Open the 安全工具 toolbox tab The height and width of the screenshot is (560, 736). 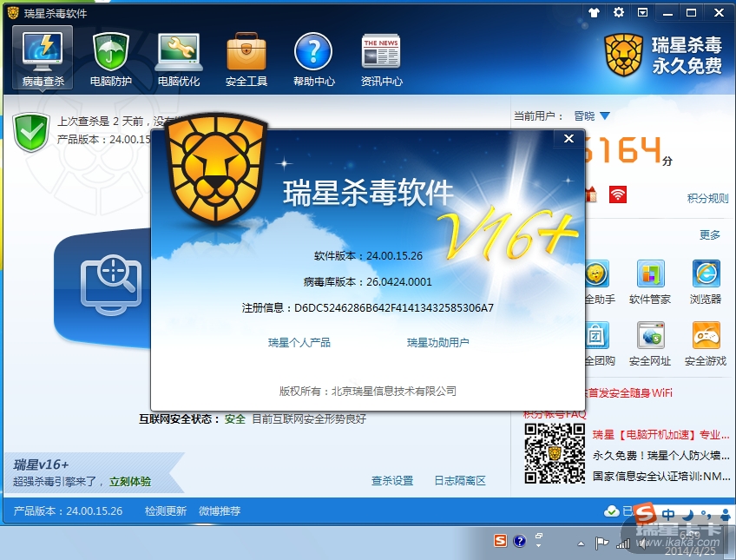[x=246, y=58]
